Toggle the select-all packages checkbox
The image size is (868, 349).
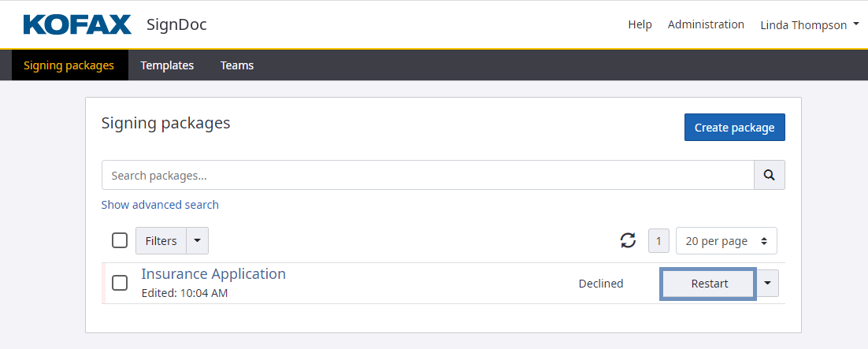point(120,241)
